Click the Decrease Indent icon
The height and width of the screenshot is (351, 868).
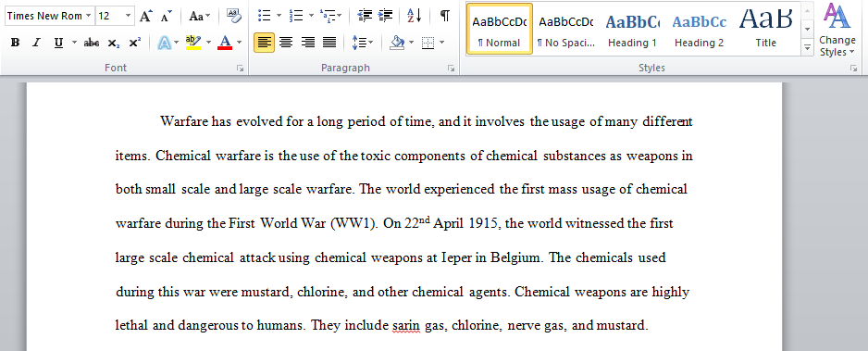click(x=365, y=16)
